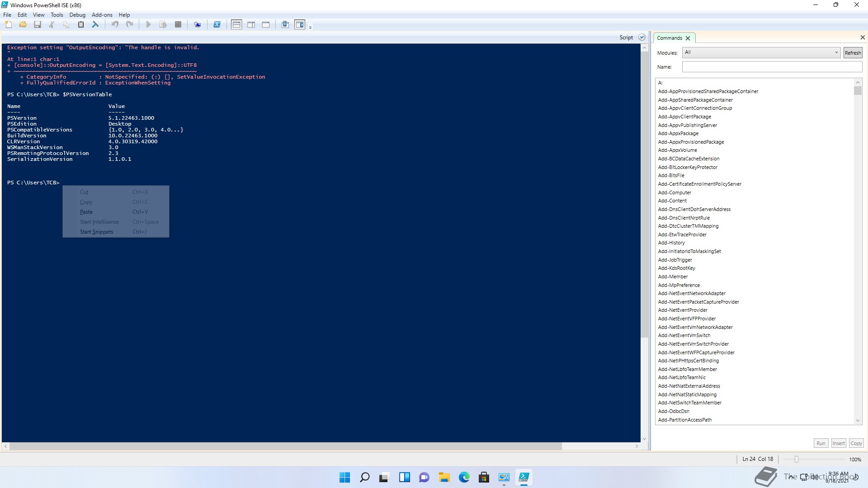Open taskbar Search icon
The image size is (868, 488).
tap(364, 477)
